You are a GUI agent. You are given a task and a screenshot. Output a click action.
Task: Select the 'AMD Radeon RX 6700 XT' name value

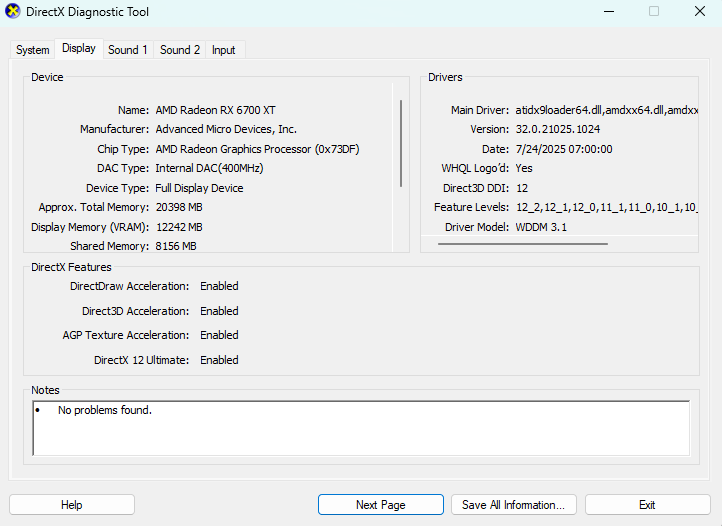pyautogui.click(x=215, y=110)
